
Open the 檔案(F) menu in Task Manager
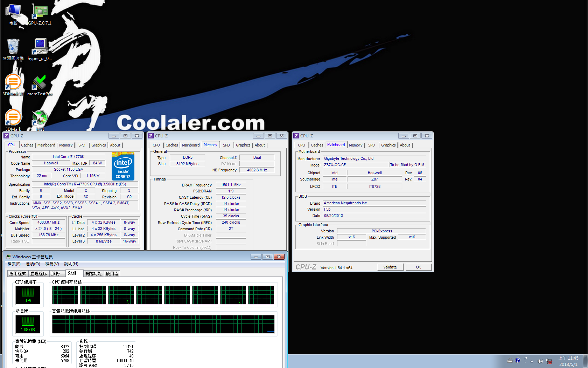click(14, 264)
